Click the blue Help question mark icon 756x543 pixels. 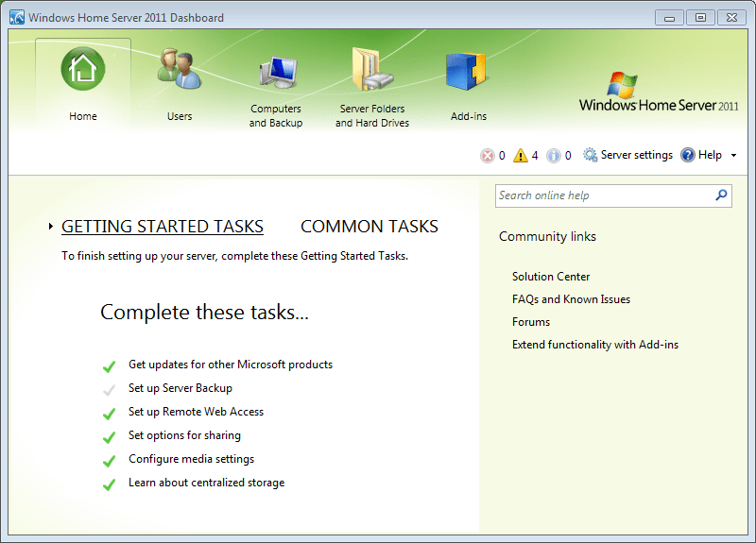tap(688, 155)
